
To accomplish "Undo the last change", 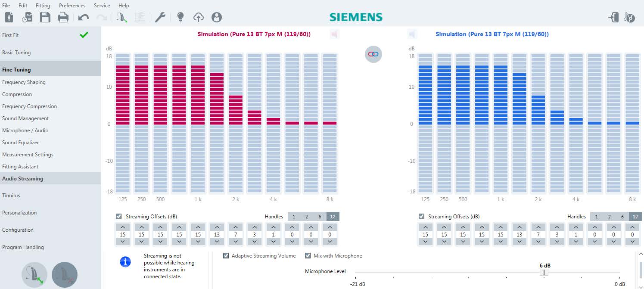I will pyautogui.click(x=83, y=17).
